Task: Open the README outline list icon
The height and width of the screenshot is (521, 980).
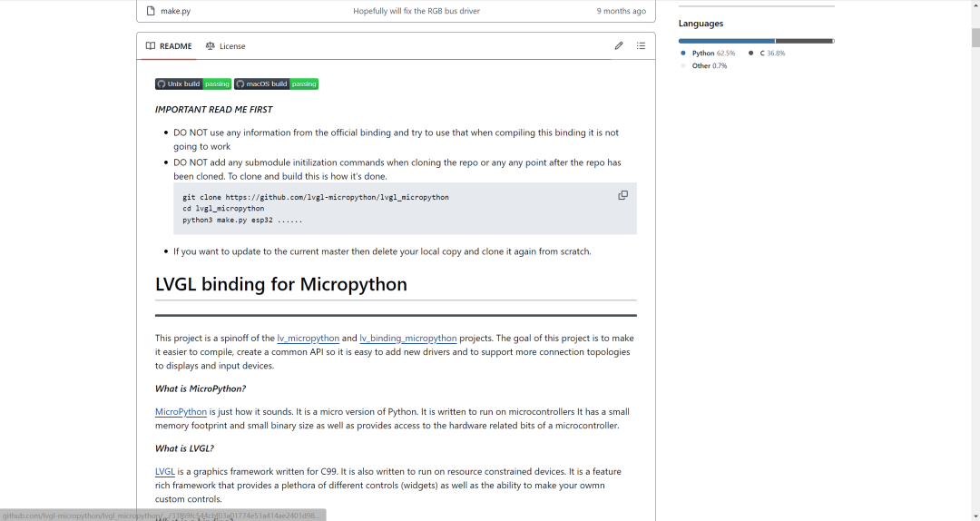Action: pos(641,45)
